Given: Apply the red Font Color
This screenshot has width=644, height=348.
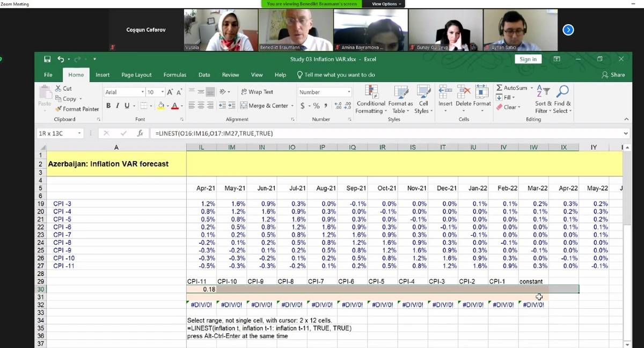Looking at the screenshot, I should coord(174,106).
